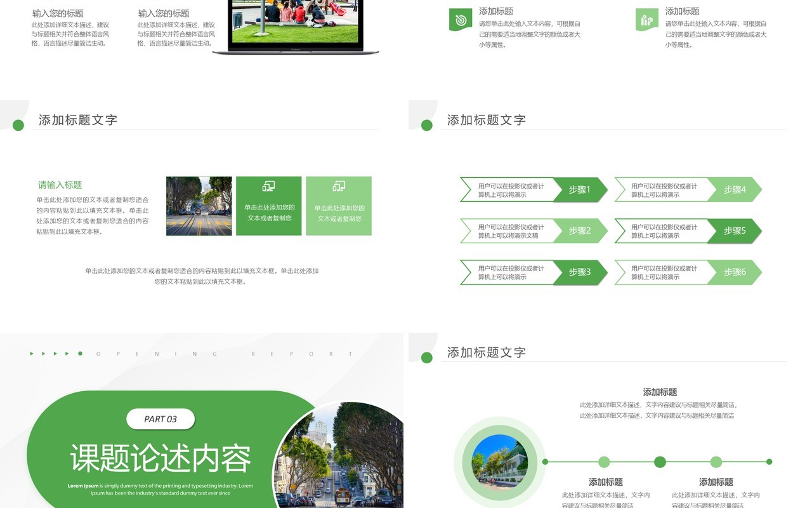Click 添加标题 next to the target icon

496,11
